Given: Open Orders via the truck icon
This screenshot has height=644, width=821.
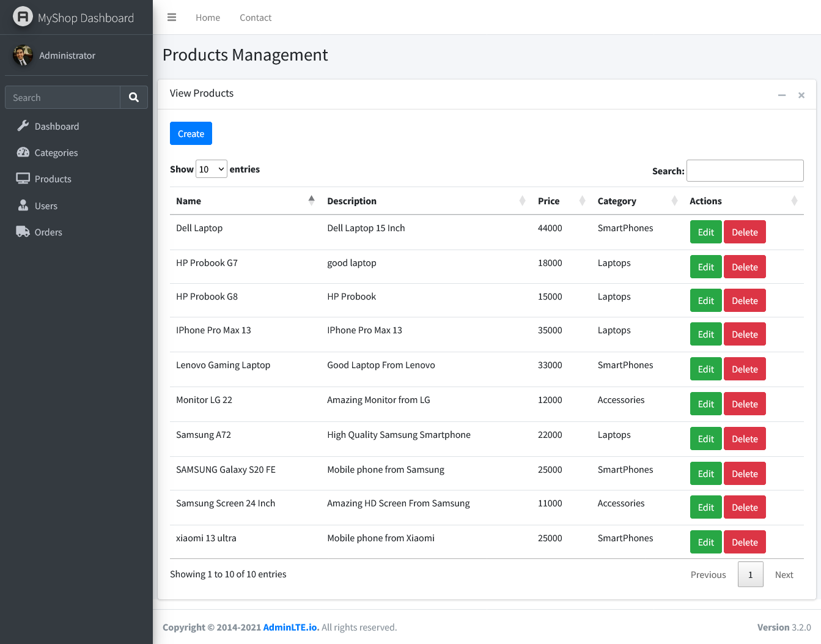Looking at the screenshot, I should (x=23, y=232).
